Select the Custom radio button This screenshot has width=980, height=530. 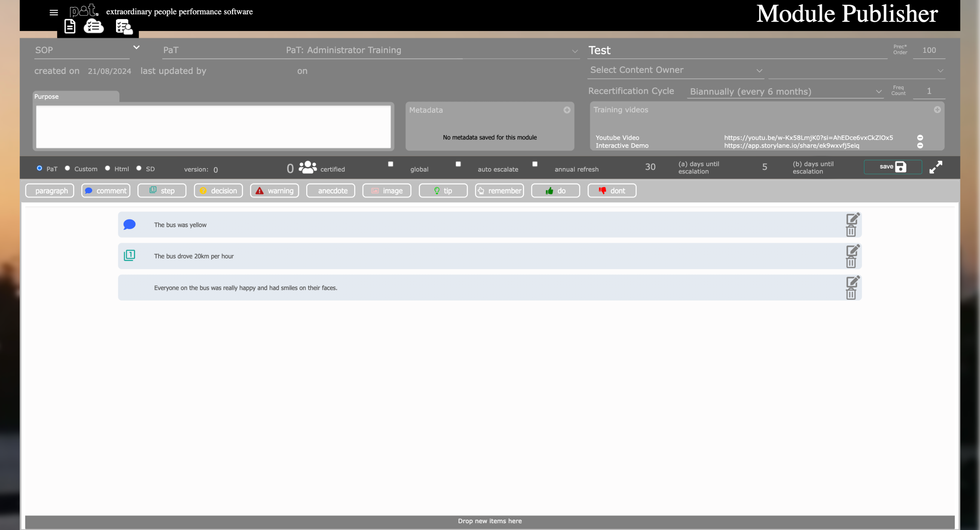coord(67,168)
